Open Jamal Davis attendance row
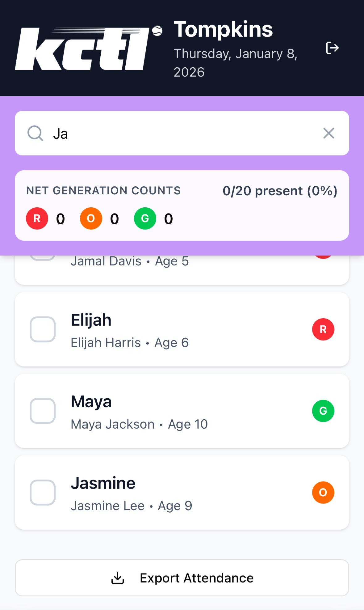This screenshot has height=610, width=364. tap(182, 270)
